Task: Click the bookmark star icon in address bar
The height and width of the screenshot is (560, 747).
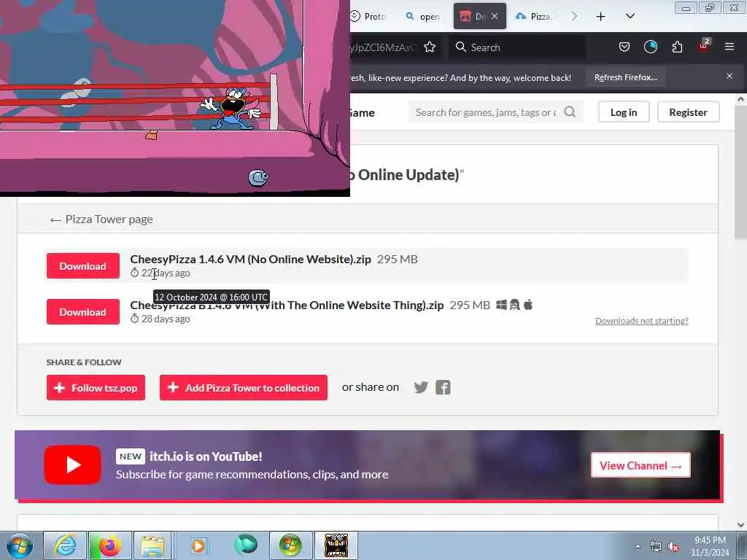Action: pyautogui.click(x=429, y=47)
